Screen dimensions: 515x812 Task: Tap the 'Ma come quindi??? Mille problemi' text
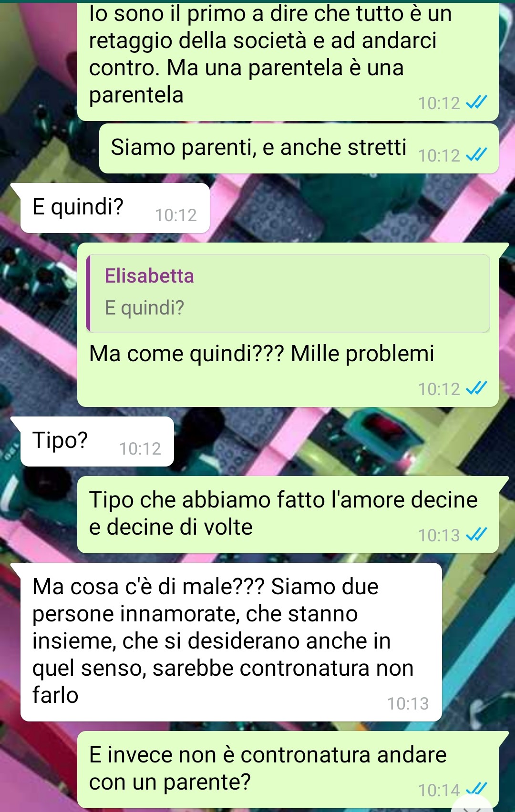coord(261,354)
